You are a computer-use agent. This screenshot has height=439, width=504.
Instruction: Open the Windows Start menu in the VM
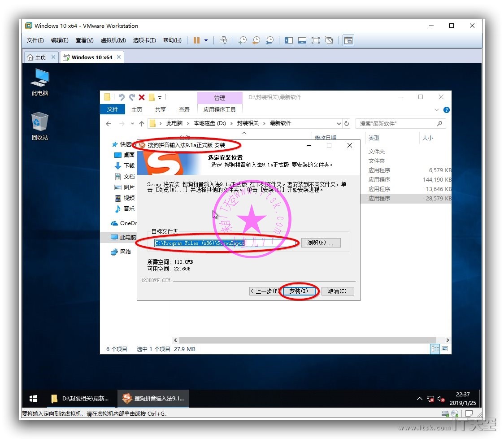pos(33,399)
